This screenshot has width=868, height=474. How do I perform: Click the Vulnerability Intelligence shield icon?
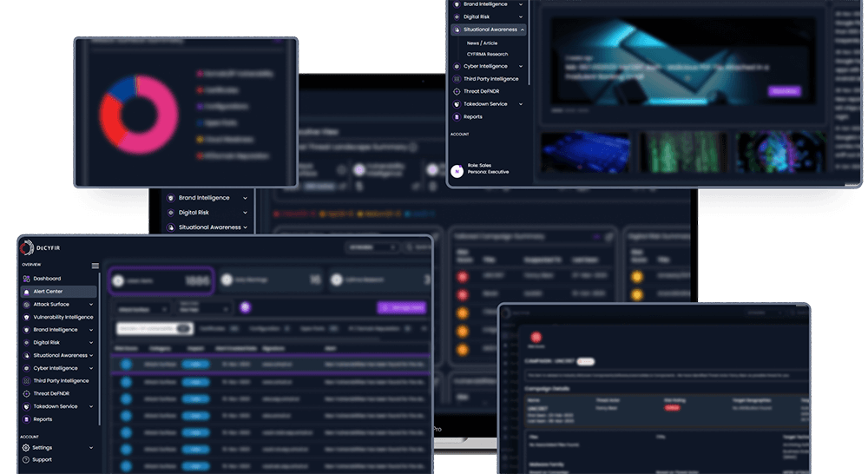(26, 317)
